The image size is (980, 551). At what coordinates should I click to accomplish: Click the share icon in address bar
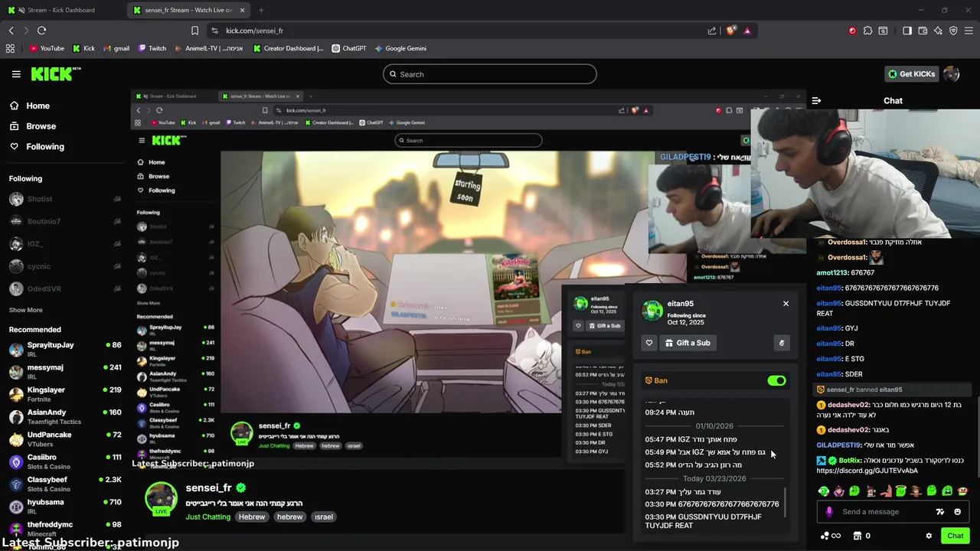pyautogui.click(x=712, y=31)
